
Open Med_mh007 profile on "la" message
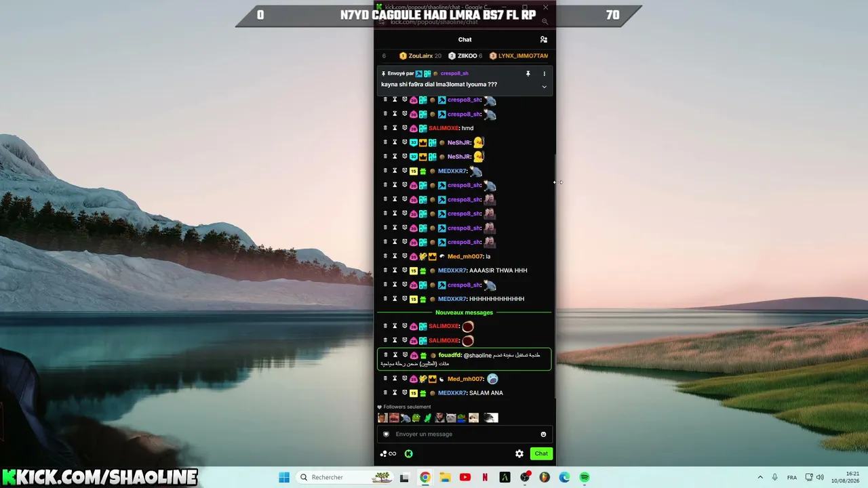[465, 256]
